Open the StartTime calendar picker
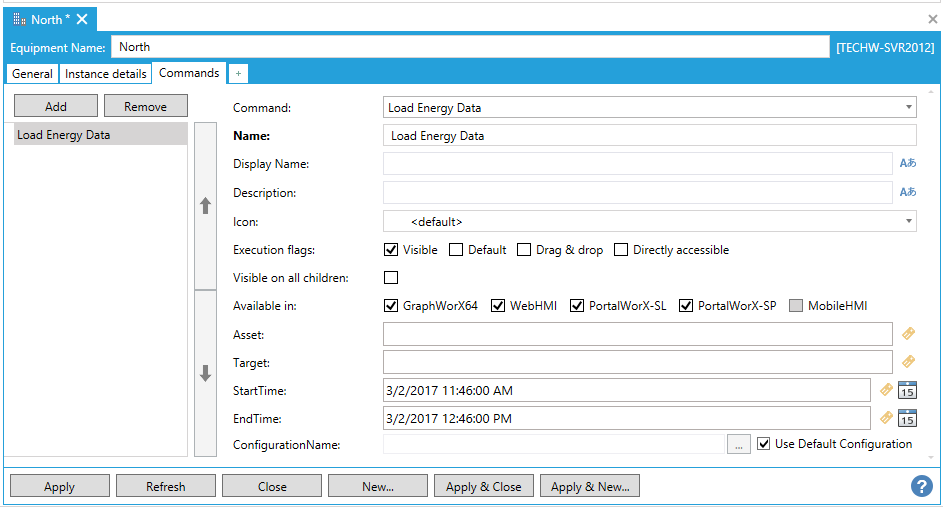The image size is (945, 509). click(907, 391)
